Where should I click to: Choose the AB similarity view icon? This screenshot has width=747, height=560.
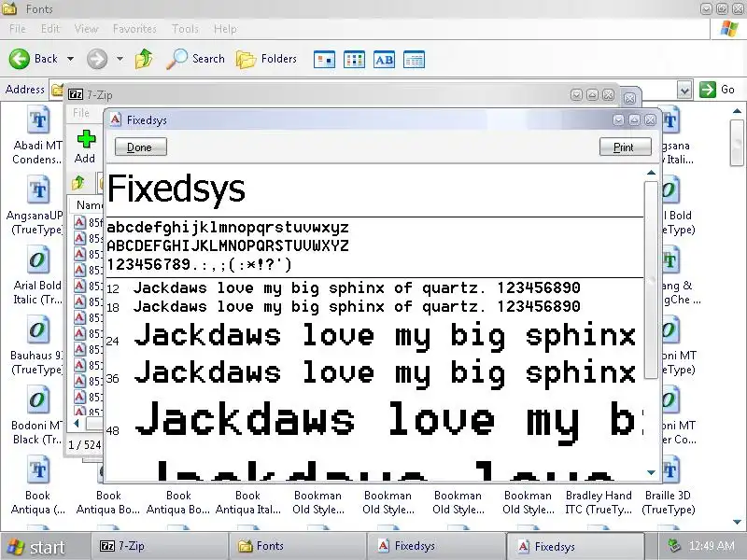tap(384, 60)
